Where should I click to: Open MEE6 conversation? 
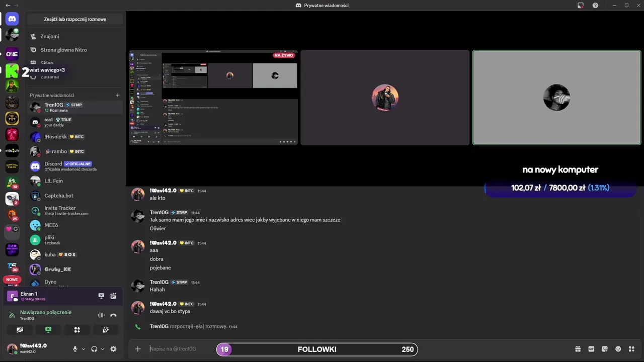point(74,225)
